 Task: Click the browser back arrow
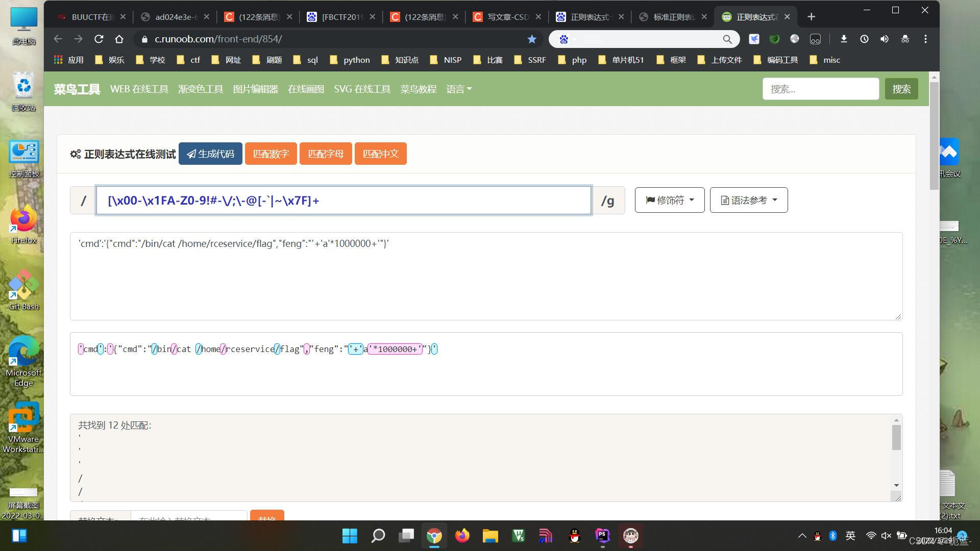57,39
